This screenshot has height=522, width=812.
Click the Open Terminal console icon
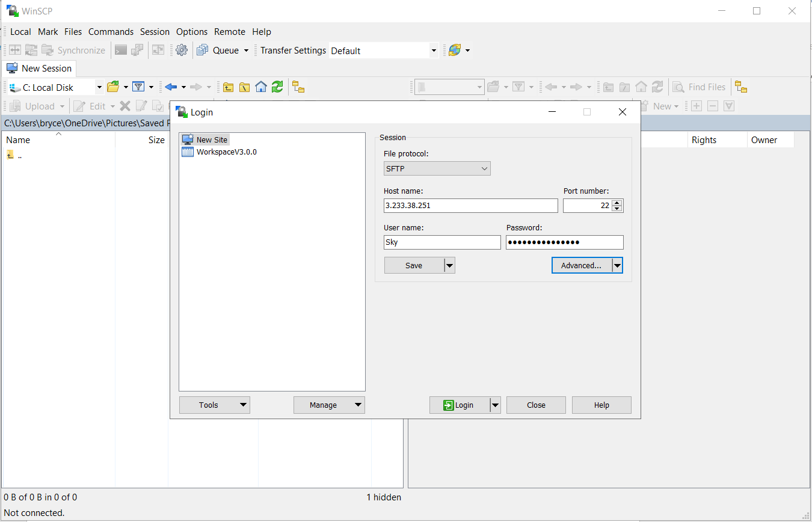121,51
